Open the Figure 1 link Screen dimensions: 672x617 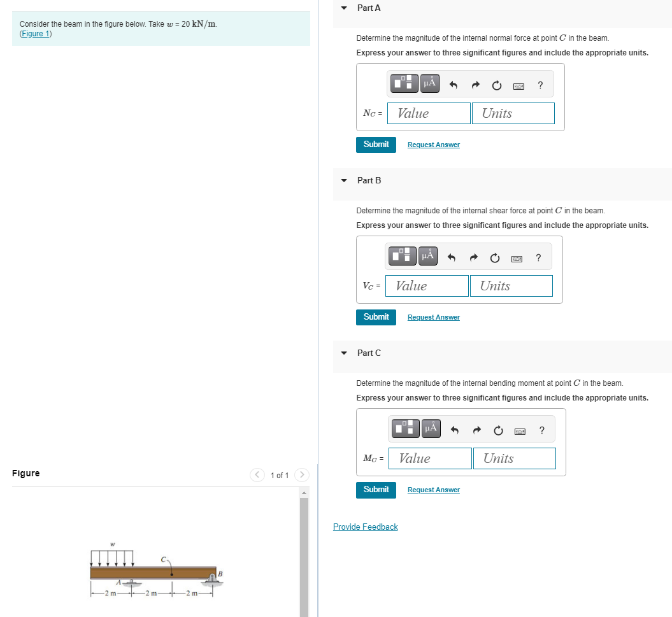[36, 34]
